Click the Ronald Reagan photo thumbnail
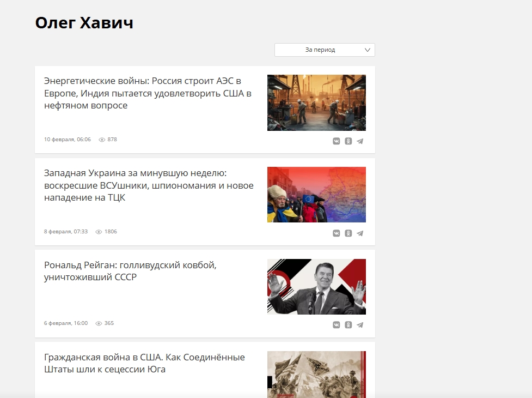The image size is (532, 398). tap(316, 287)
